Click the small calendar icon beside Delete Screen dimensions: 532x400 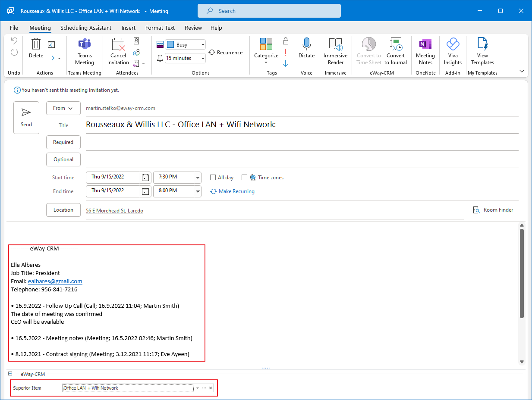[x=51, y=44]
